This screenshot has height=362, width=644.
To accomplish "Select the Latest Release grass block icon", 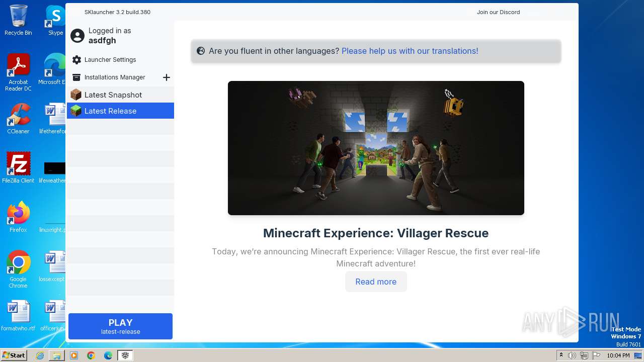I will 76,111.
